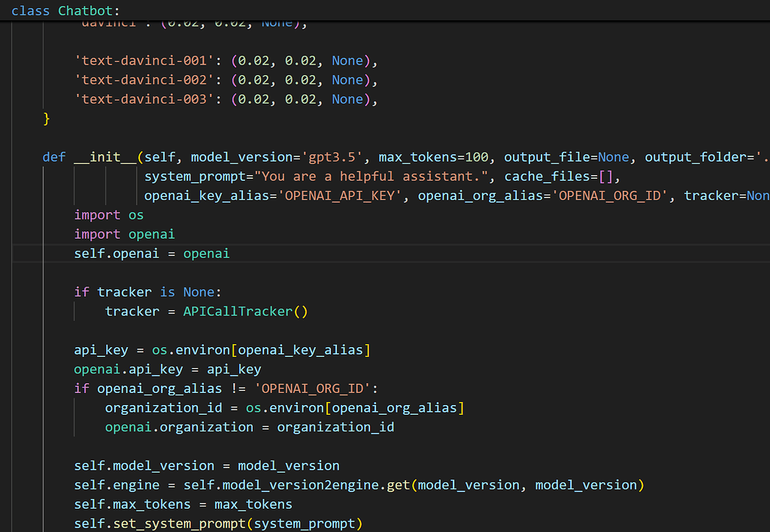The height and width of the screenshot is (532, 770).
Task: Click the sticky 'class Chatbot:' header line
Action: 65,11
